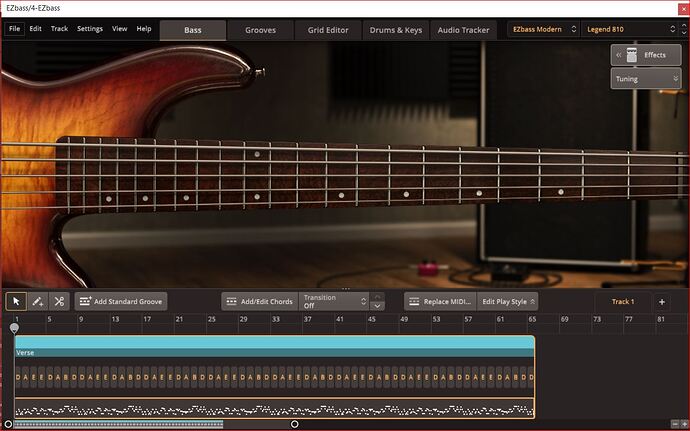Switch to the Audio Tracker tab
This screenshot has width=690, height=431.
463,30
